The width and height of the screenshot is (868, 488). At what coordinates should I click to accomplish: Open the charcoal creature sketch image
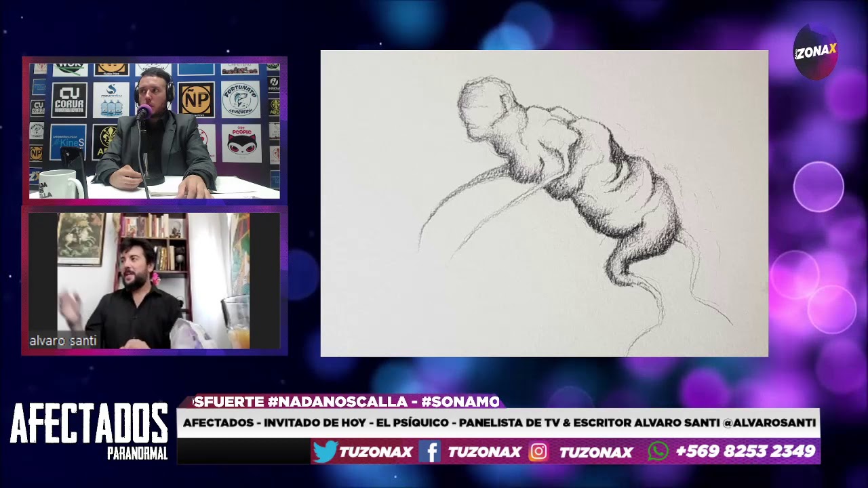point(545,203)
